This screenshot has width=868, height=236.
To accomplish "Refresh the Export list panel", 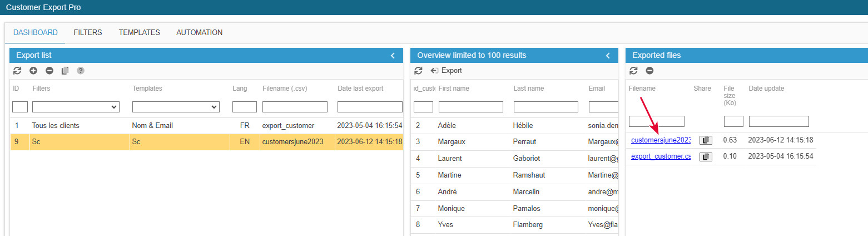I will 17,71.
